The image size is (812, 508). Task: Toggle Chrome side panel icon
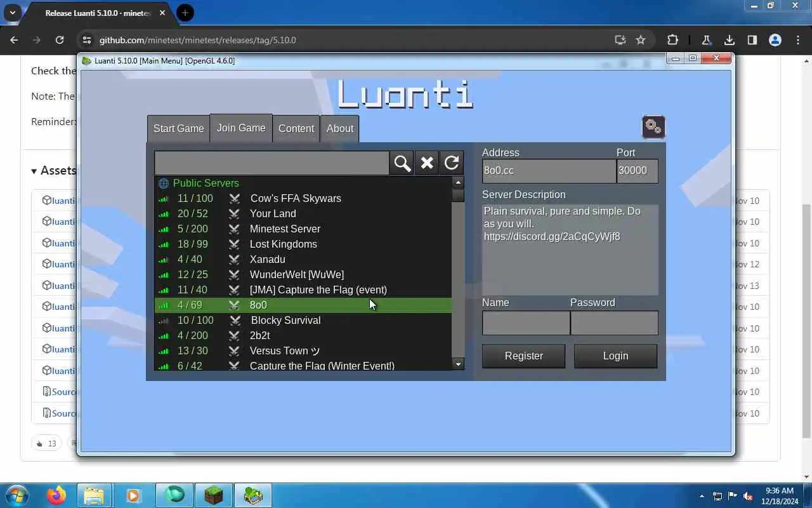click(752, 40)
